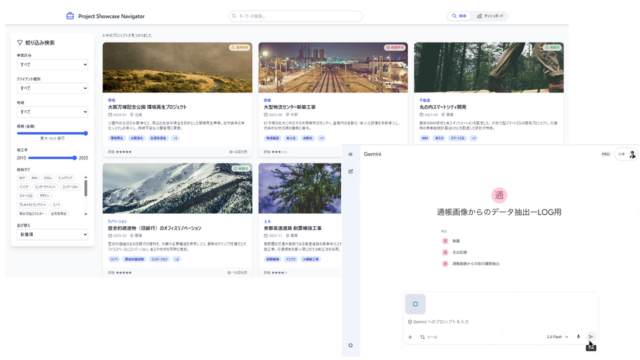Click the status badge on the snowy mountain image
The image size is (640, 360).
241,169
